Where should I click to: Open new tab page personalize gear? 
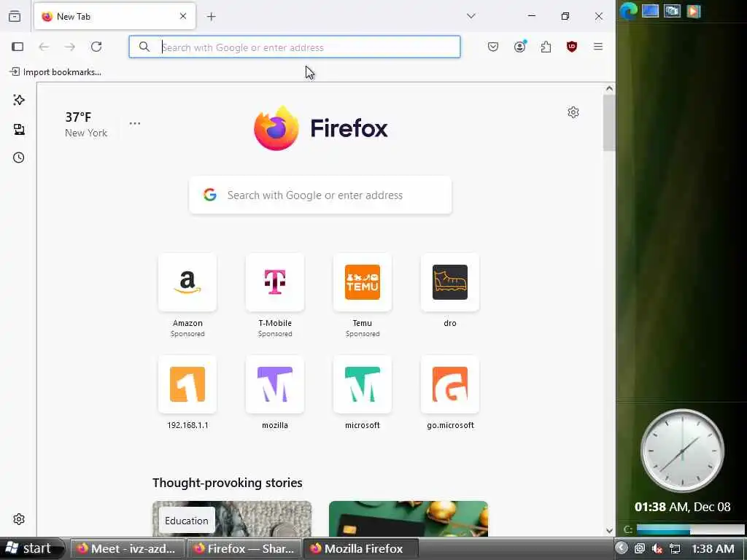click(573, 112)
